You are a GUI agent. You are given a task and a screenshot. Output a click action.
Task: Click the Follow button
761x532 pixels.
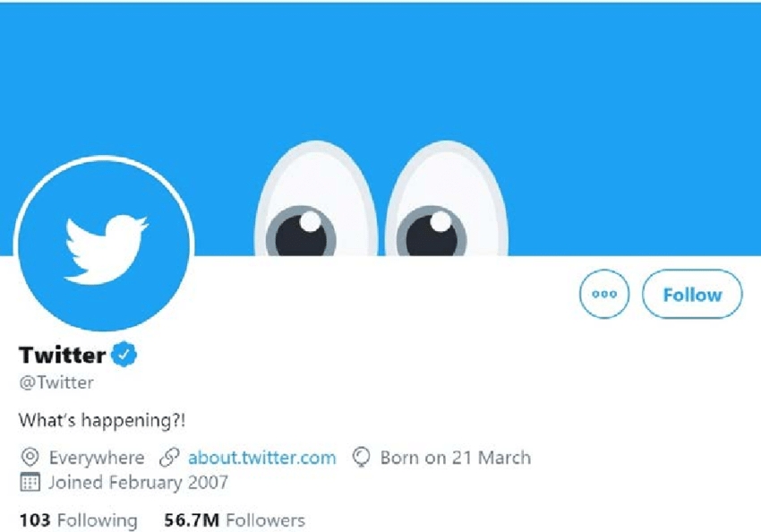pyautogui.click(x=692, y=294)
